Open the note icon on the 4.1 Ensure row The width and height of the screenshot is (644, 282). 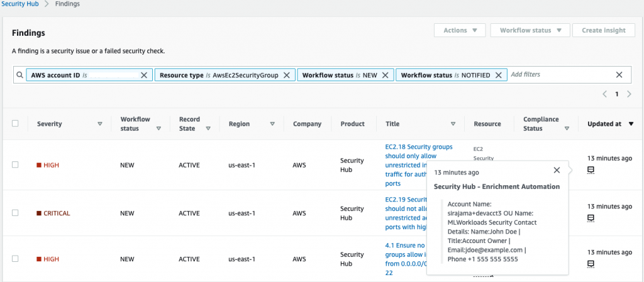coord(591,264)
